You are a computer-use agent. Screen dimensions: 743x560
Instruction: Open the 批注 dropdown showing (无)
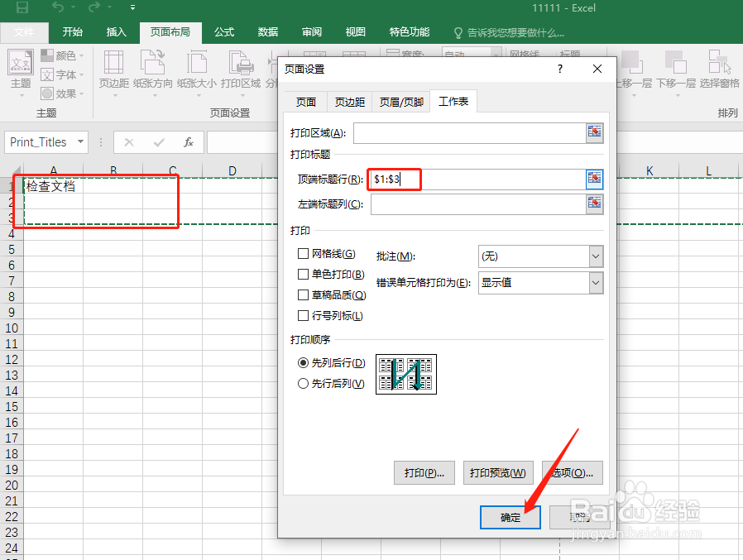pos(540,256)
